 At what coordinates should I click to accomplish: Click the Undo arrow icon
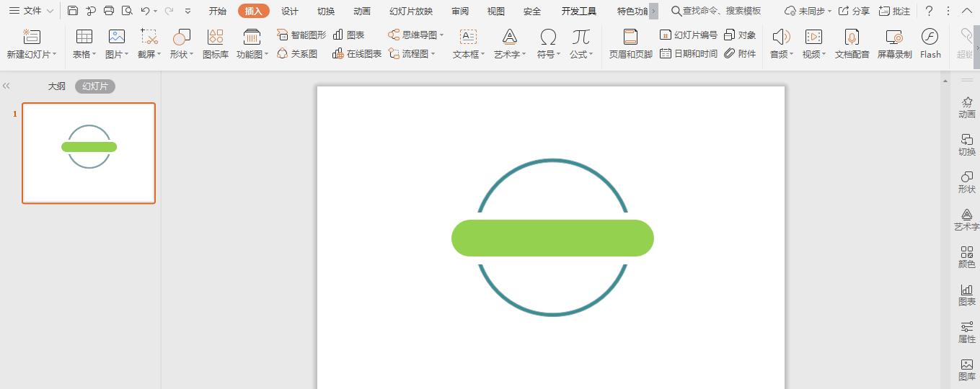(145, 11)
